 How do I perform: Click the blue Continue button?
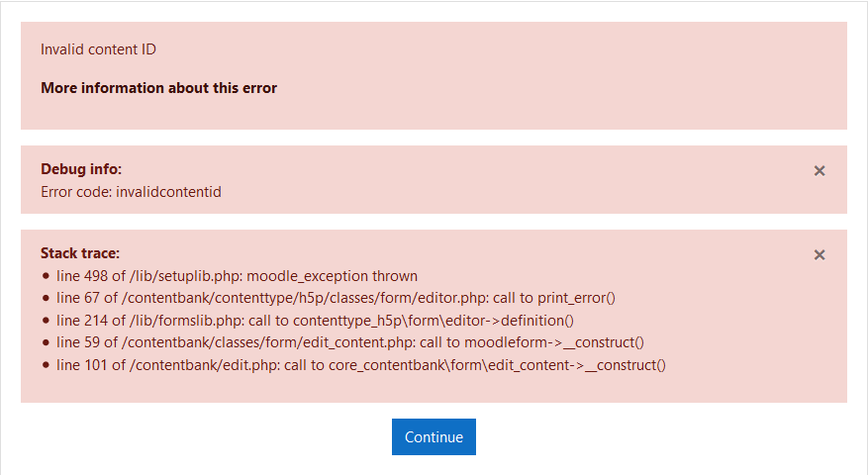pos(434,436)
